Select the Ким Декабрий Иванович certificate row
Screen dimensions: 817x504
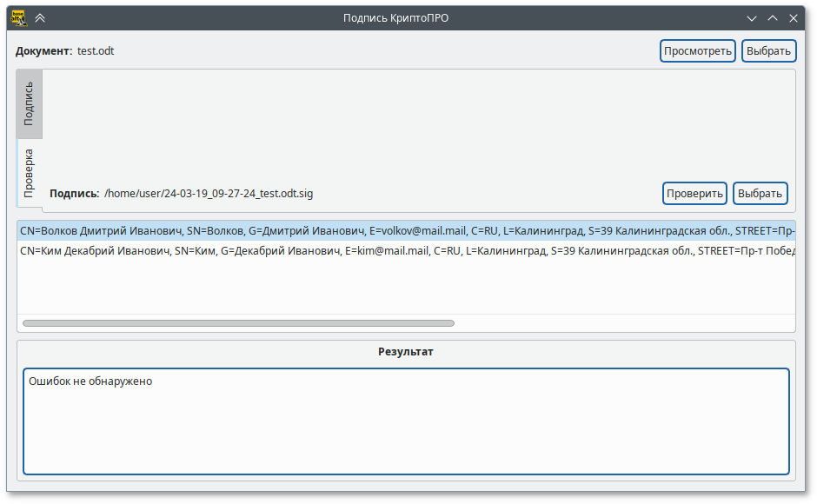pyautogui.click(x=348, y=251)
